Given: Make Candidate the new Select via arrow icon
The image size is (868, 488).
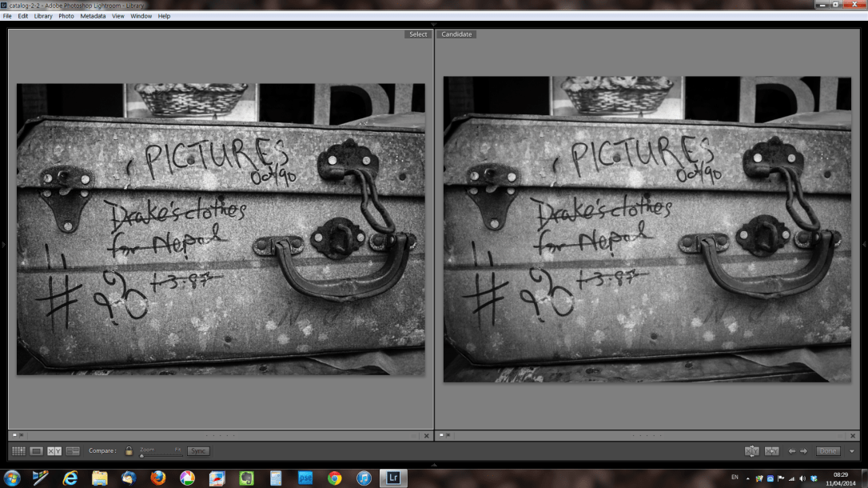Looking at the screenshot, I should [772, 450].
